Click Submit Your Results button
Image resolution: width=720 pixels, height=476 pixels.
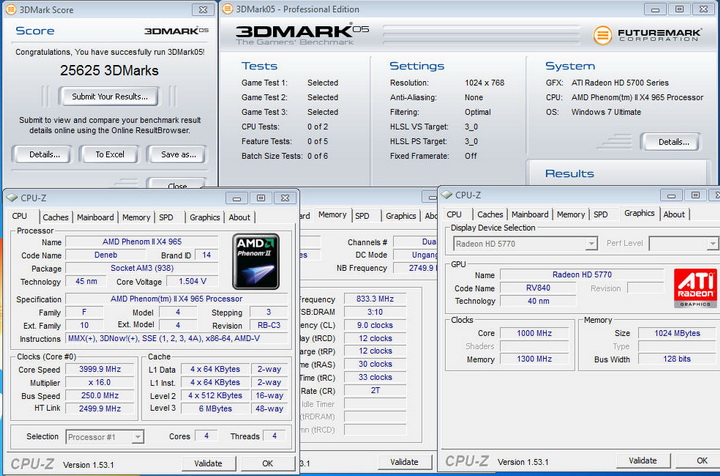(x=110, y=96)
